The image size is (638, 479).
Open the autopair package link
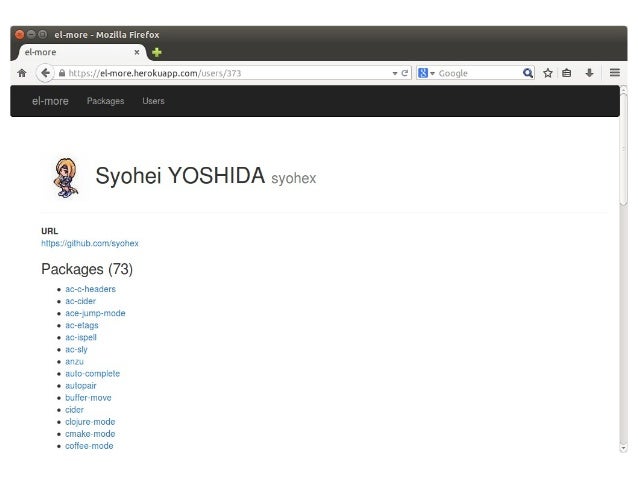(81, 386)
